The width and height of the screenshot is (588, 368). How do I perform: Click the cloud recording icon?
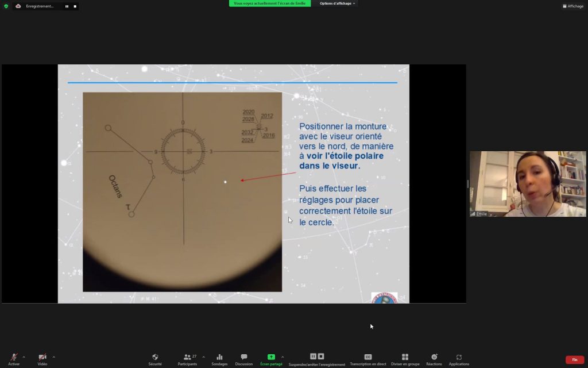click(x=18, y=6)
